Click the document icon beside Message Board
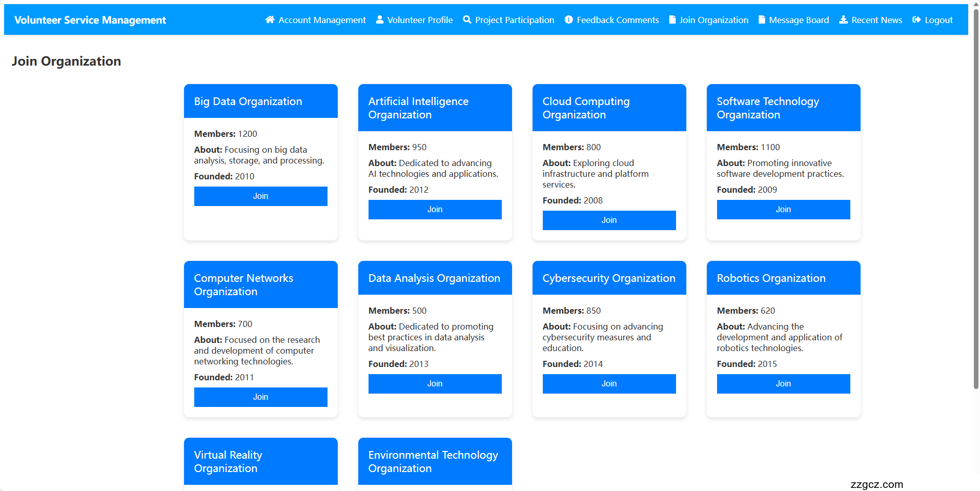The height and width of the screenshot is (491, 980). pyautogui.click(x=762, y=20)
